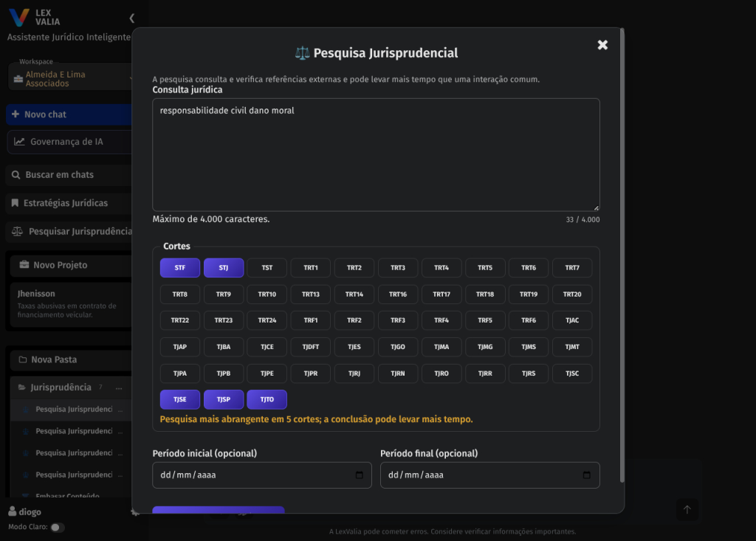Screen dimensions: 756x541
Task: Create a Novo Projeto
Action: 71,265
